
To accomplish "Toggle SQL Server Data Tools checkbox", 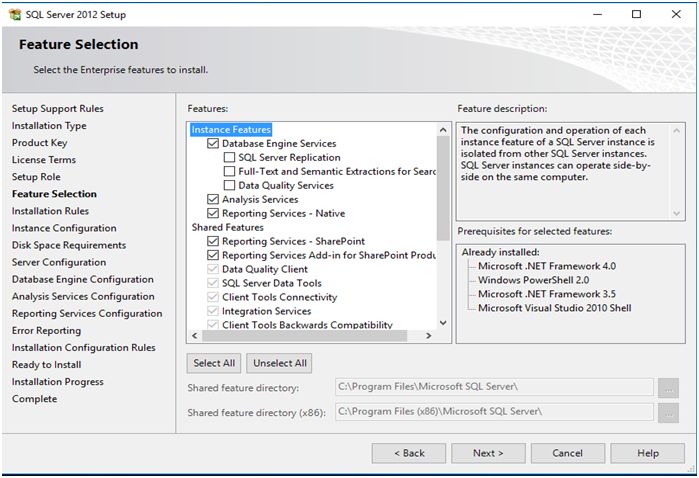I will pyautogui.click(x=213, y=283).
